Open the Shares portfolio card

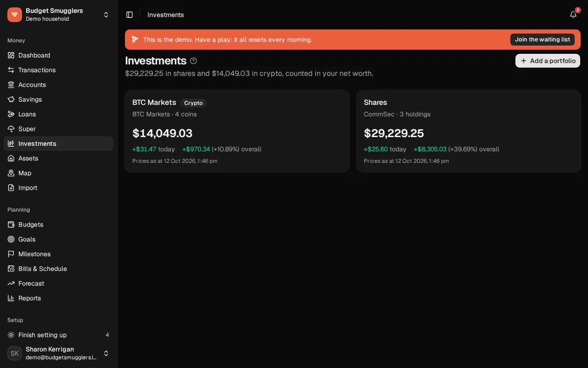point(469,131)
